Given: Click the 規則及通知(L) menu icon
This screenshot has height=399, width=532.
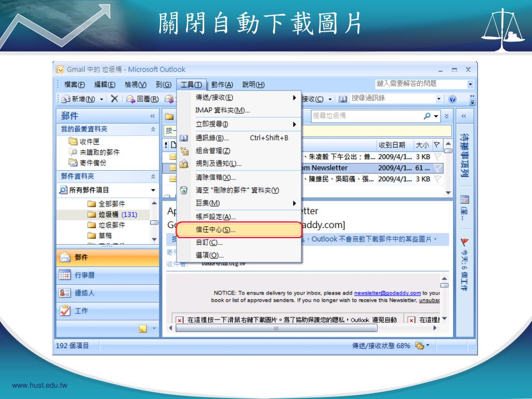Looking at the screenshot, I should [x=184, y=164].
